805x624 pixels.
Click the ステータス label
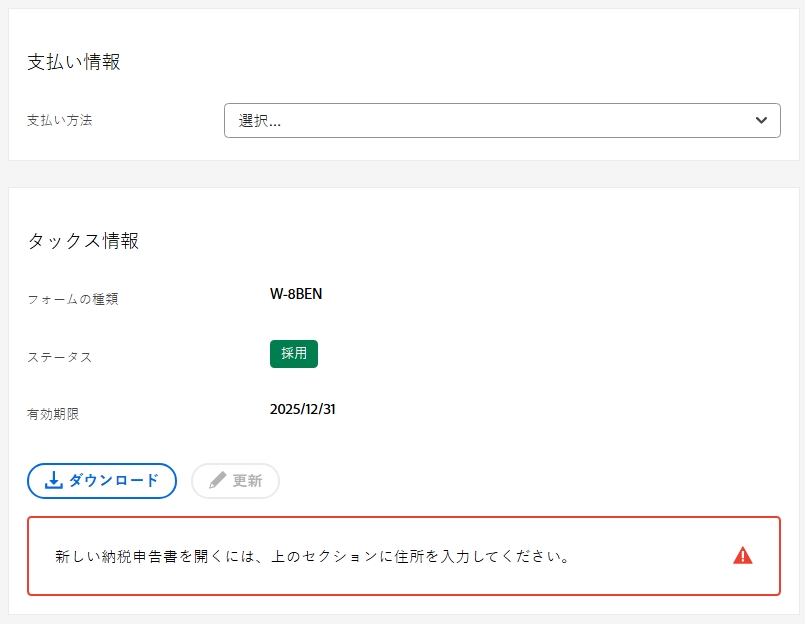[x=60, y=357]
